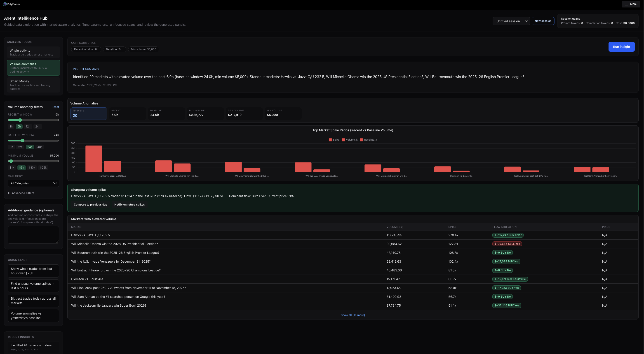
Task: Open the All Categories dropdown
Action: pos(33,183)
